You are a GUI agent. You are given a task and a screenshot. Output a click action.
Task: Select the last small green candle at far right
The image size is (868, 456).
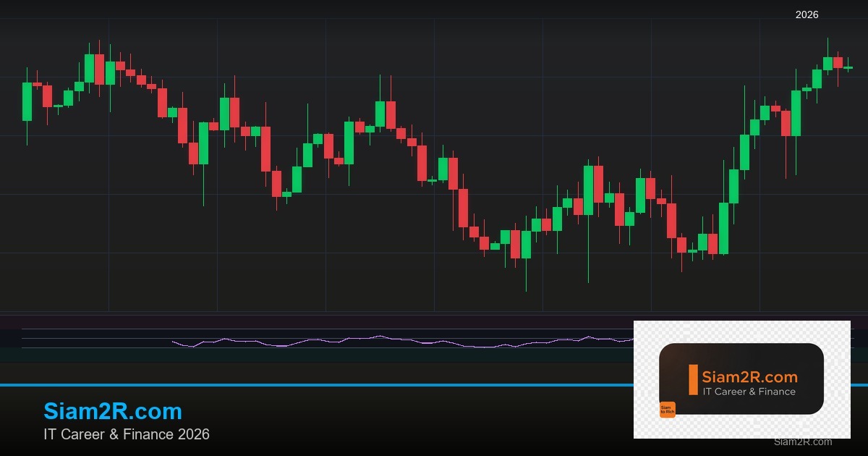848,67
